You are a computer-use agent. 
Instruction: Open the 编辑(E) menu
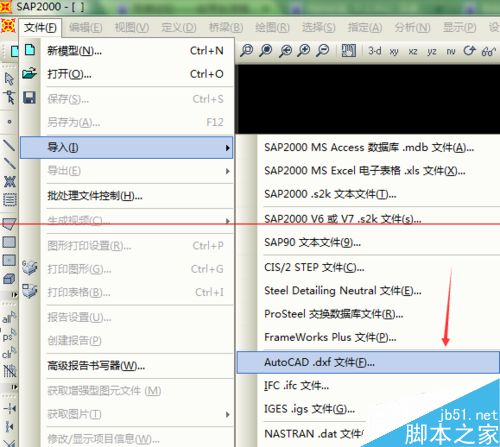click(x=86, y=27)
